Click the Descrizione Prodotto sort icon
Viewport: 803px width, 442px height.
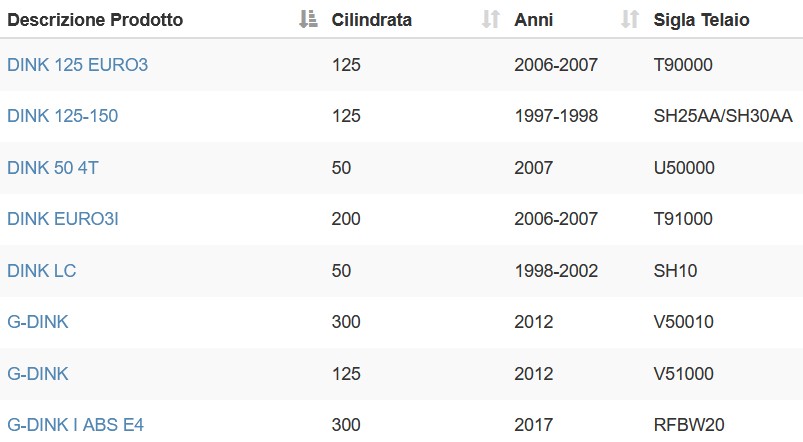click(308, 19)
